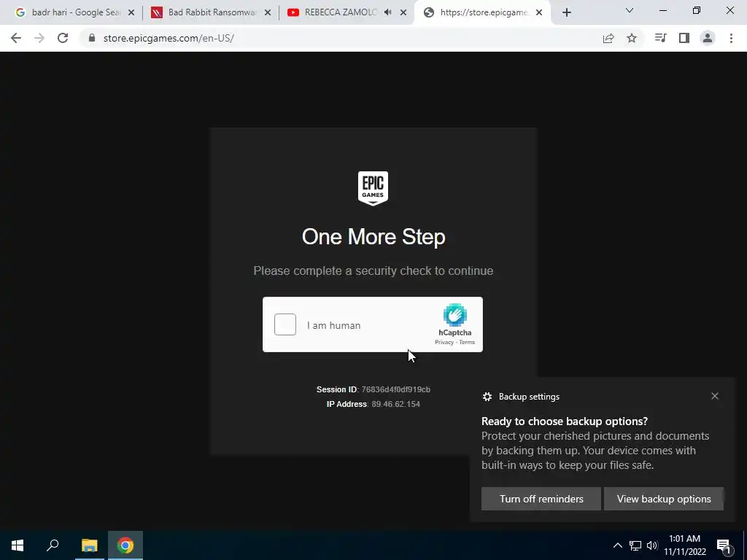Open the Chrome three-dot menu
The width and height of the screenshot is (747, 560).
coord(731,38)
